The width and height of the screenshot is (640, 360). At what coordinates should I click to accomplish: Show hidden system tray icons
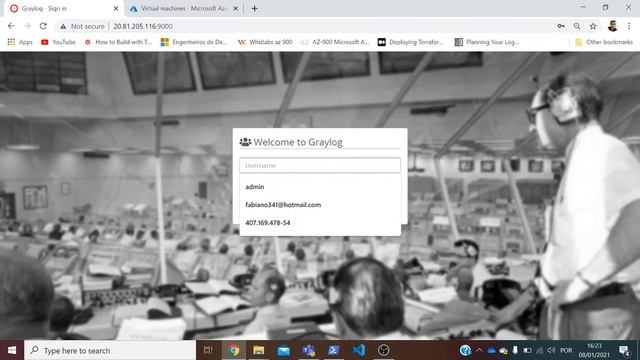[x=479, y=350]
